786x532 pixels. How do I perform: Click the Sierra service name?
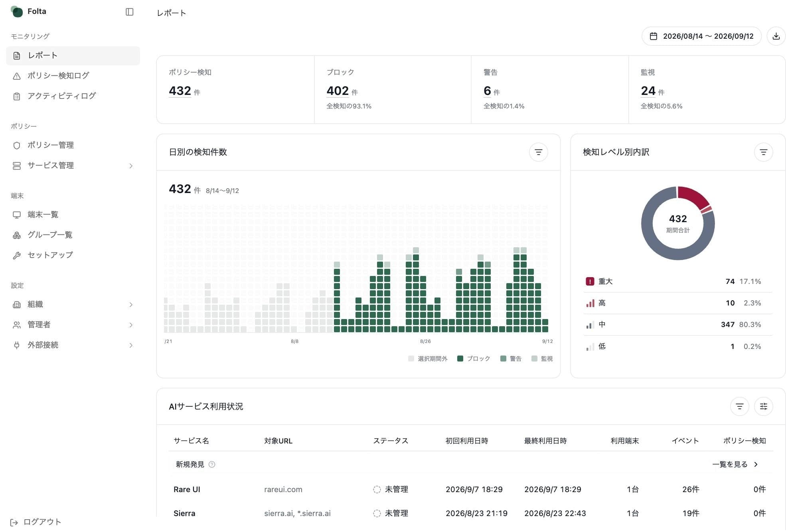[x=184, y=513]
